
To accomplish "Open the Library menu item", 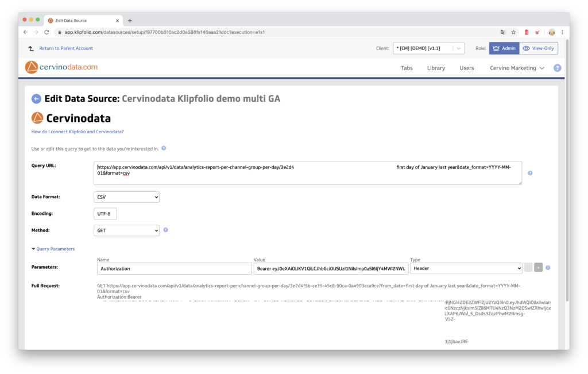I will tap(436, 68).
